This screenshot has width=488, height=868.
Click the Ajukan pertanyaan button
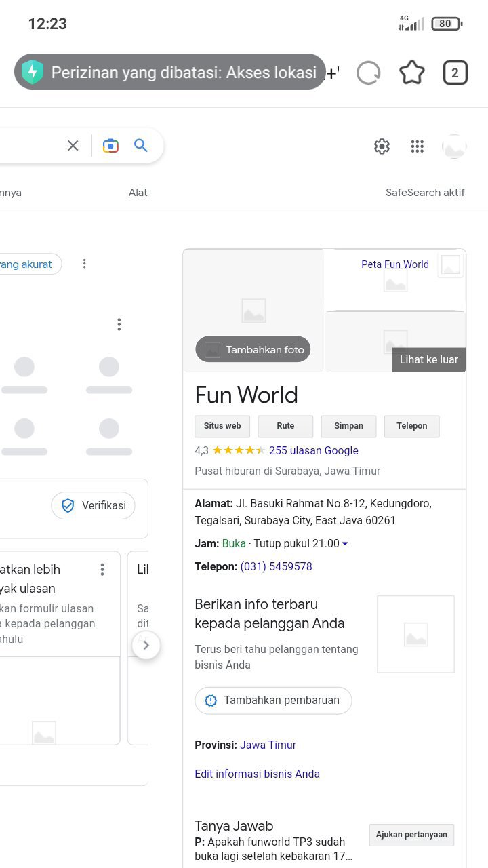pyautogui.click(x=411, y=835)
